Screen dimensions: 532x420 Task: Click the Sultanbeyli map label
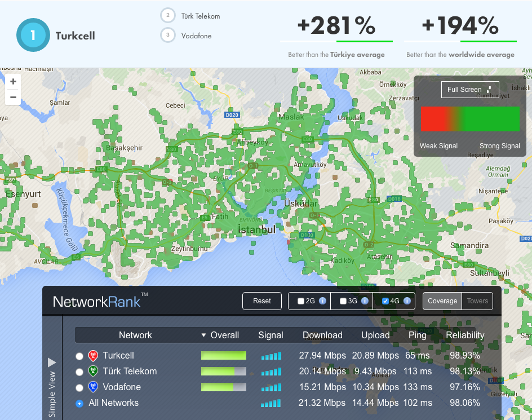tap(490, 273)
